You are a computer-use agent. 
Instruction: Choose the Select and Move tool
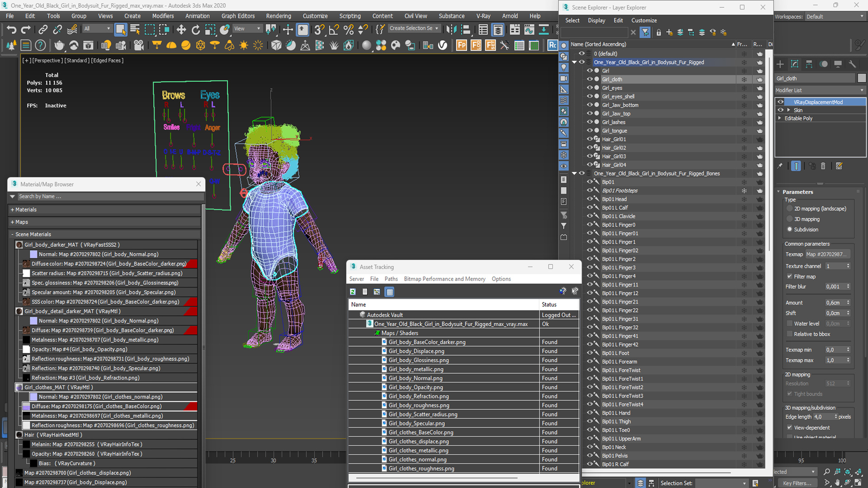pyautogui.click(x=181, y=30)
